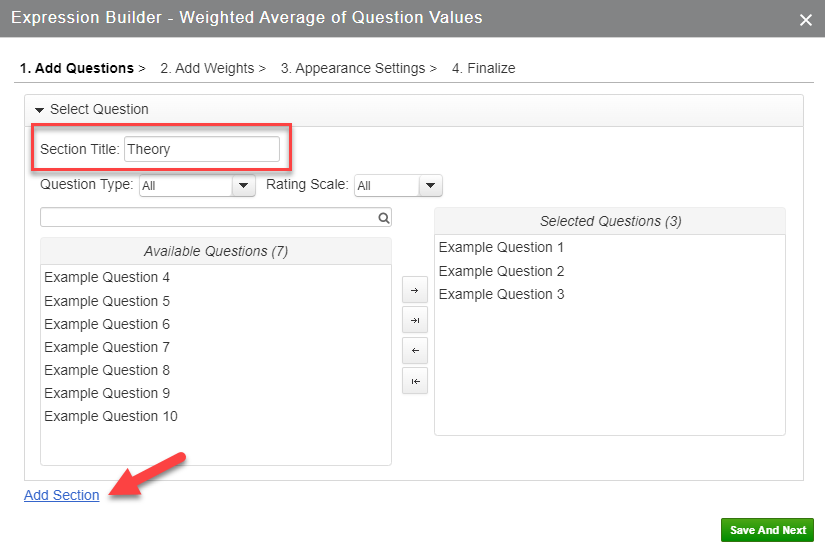The height and width of the screenshot is (556, 825).
Task: Click the move selected right arrow button
Action: coord(414,290)
